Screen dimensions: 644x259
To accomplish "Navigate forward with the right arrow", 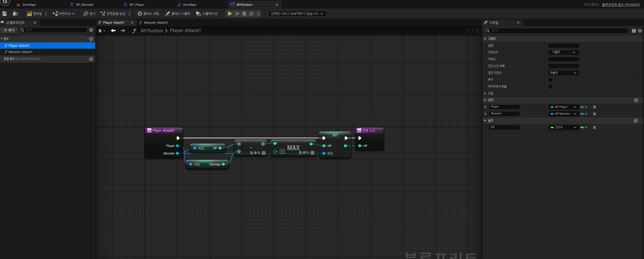I will point(123,31).
